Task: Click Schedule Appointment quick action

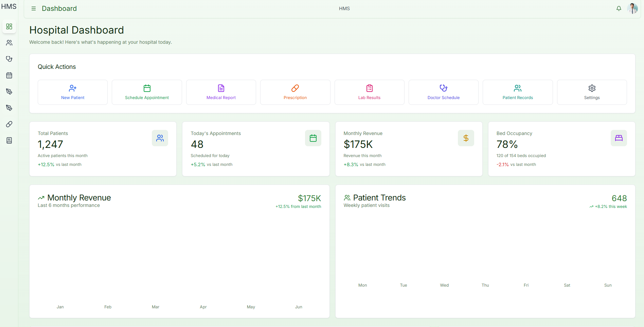Action: point(147,92)
